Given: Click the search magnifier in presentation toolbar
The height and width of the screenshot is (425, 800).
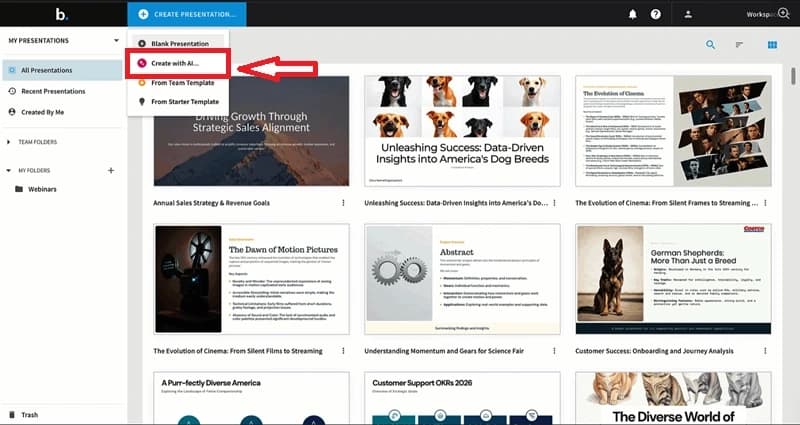Looking at the screenshot, I should tap(710, 45).
